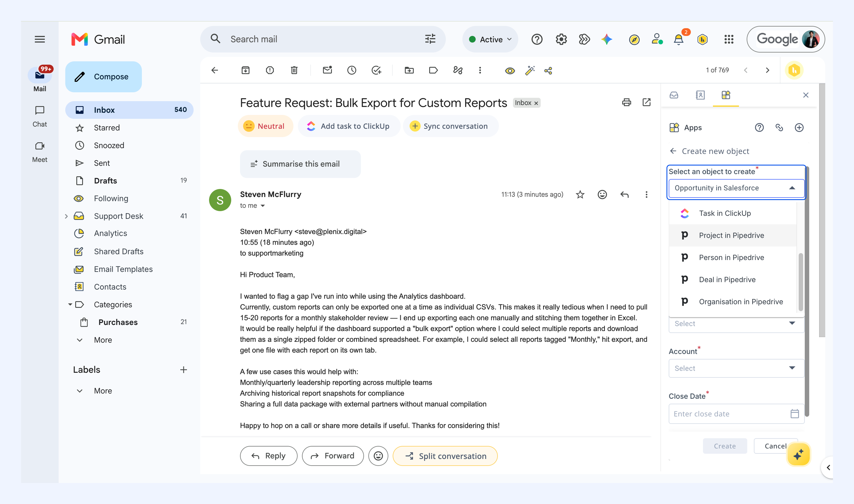Forward this email
The image size is (854, 504).
pyautogui.click(x=333, y=456)
